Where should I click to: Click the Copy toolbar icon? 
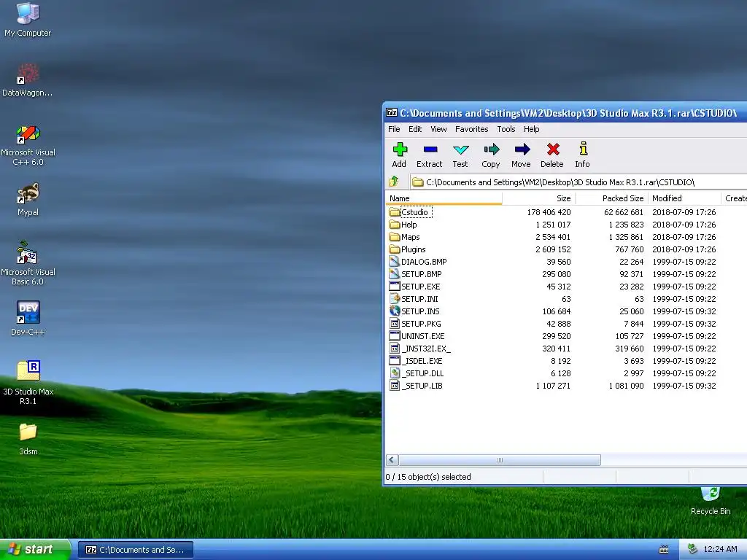click(491, 155)
